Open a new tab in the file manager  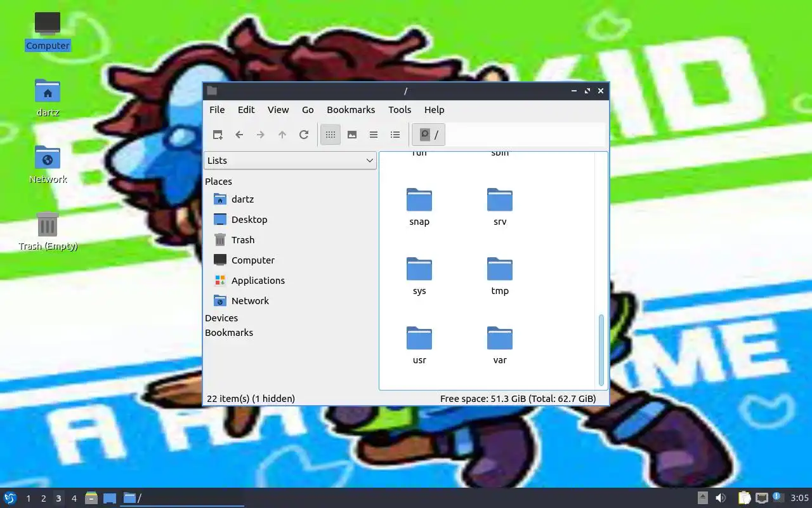(x=218, y=135)
